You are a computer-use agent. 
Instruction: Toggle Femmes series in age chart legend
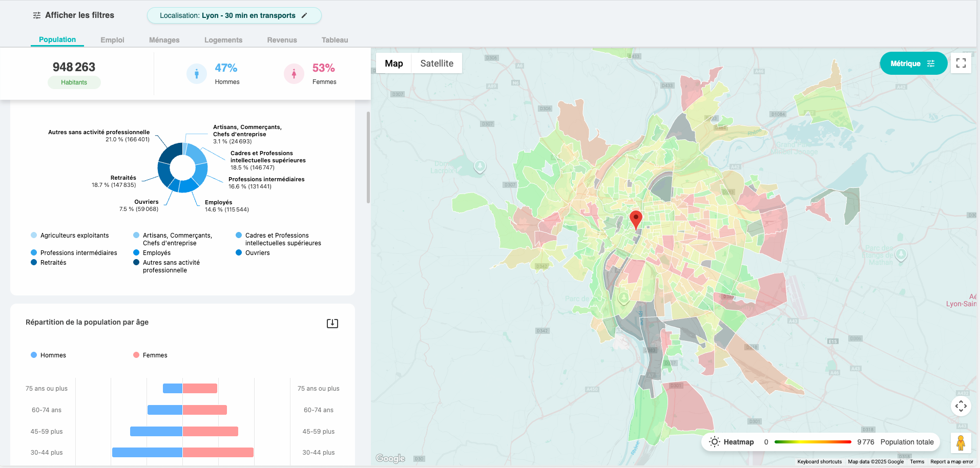coord(150,355)
